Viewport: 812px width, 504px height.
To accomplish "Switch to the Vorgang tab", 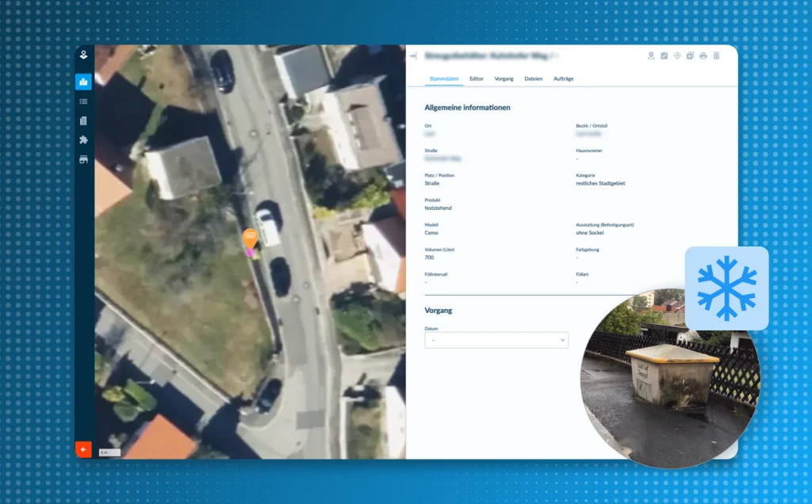I will coord(504,79).
